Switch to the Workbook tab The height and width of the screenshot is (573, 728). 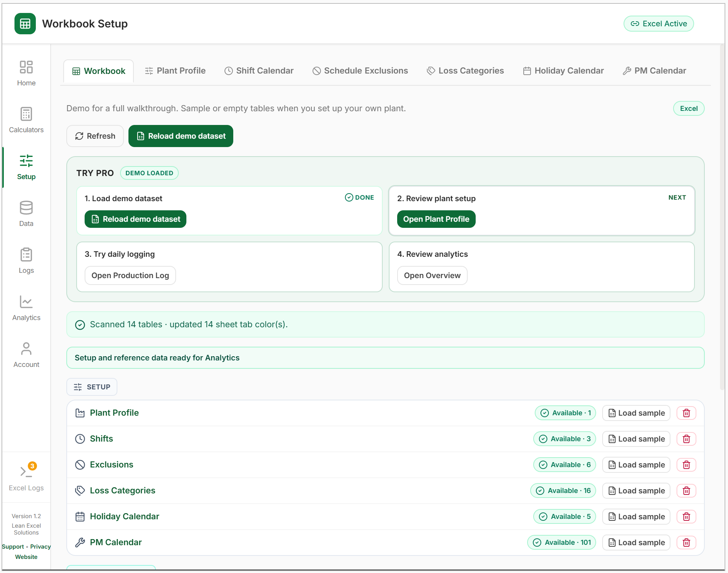coord(99,71)
